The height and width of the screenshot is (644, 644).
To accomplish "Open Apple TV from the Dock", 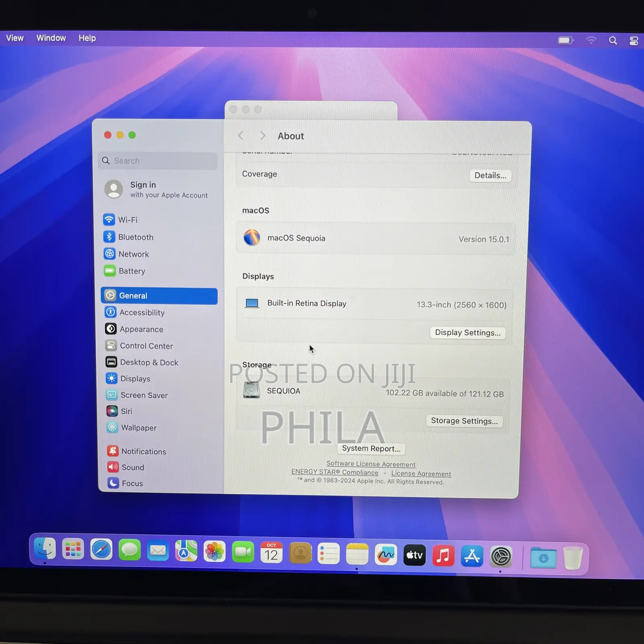I will point(415,555).
